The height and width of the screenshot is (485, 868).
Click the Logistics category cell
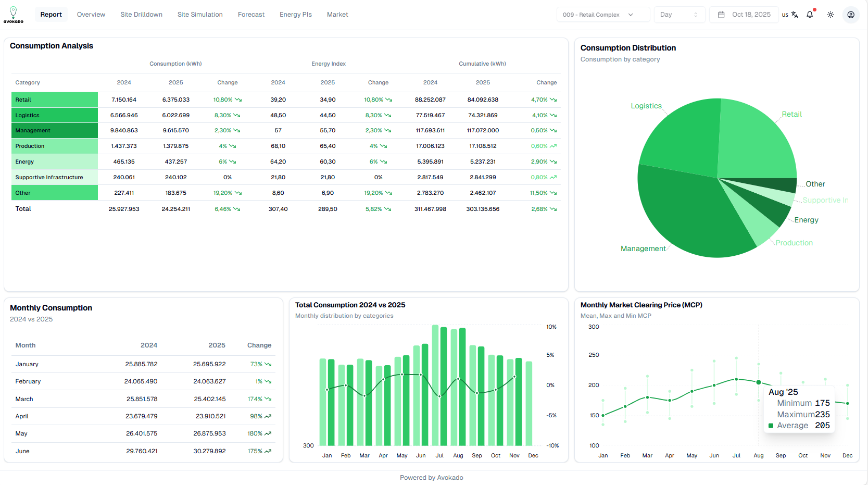pos(55,115)
